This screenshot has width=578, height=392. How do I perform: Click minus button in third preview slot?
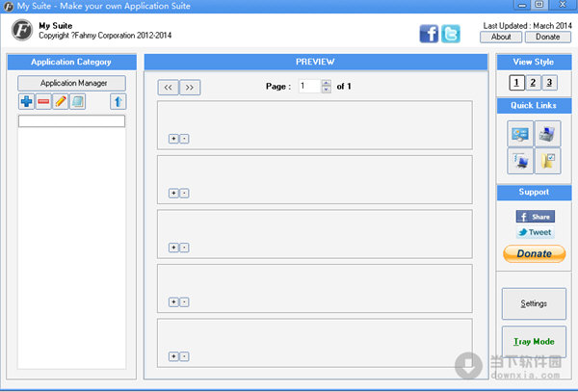184,248
